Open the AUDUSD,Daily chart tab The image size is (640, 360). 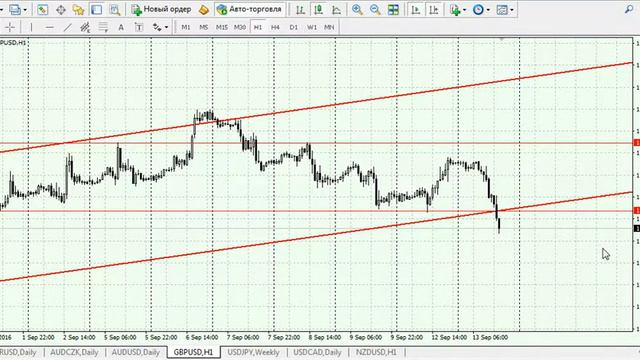136,352
